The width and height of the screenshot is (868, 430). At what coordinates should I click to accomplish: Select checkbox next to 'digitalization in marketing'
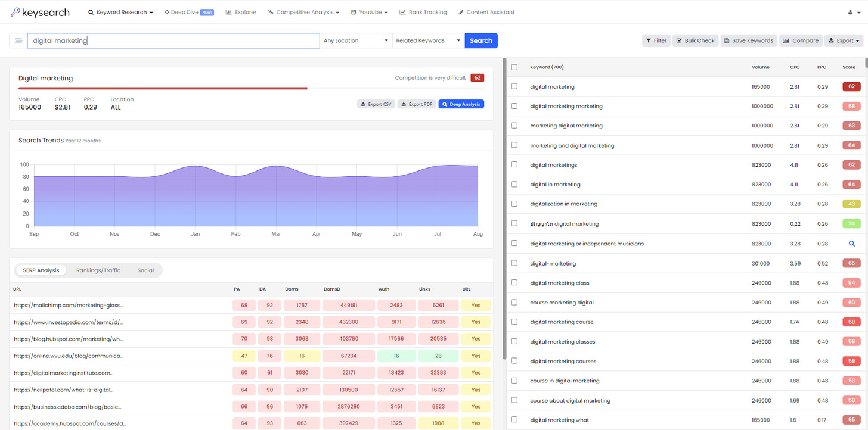[x=514, y=204]
